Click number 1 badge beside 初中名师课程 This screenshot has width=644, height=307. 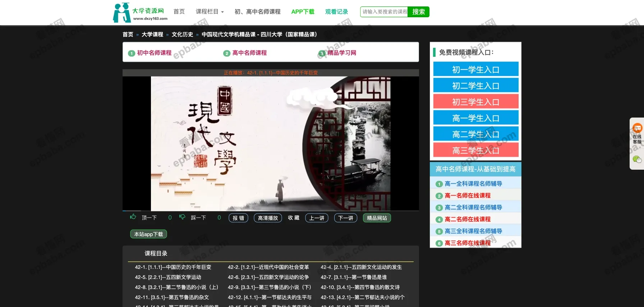(132, 53)
